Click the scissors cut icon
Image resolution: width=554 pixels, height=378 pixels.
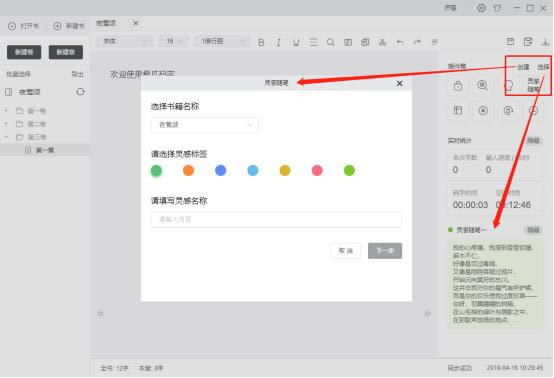[x=382, y=42]
